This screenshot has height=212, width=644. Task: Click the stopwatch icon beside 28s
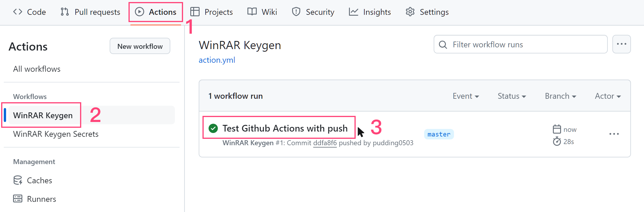pos(557,141)
